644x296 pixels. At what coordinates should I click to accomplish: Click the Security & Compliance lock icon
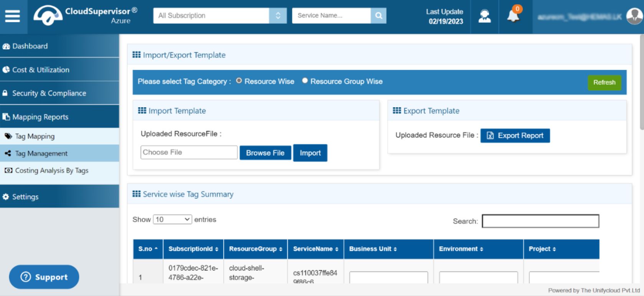[5, 93]
